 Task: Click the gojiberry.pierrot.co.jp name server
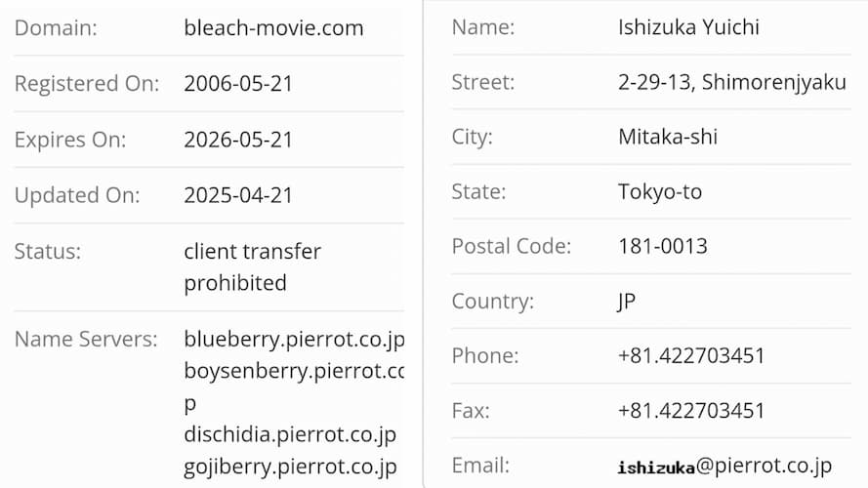[290, 467]
